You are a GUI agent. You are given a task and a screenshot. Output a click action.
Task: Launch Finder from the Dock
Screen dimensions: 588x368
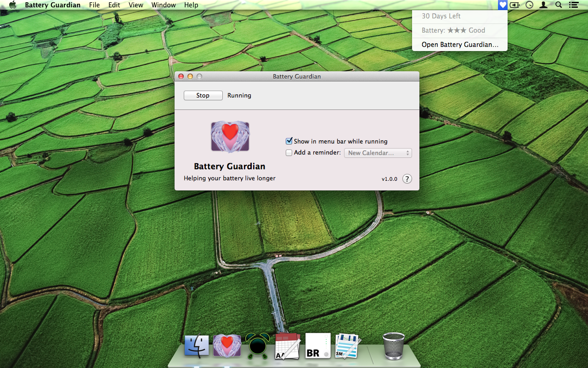[x=197, y=346]
